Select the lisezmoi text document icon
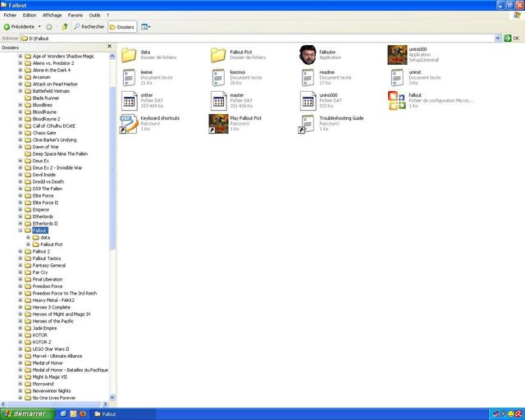Screen dimensions: 525x420 pos(218,77)
